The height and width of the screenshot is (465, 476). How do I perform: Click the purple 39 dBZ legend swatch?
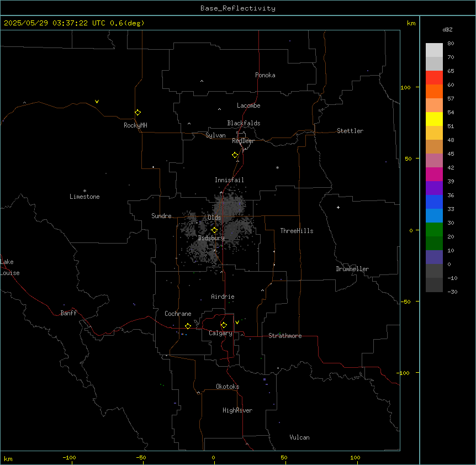pyautogui.click(x=434, y=188)
